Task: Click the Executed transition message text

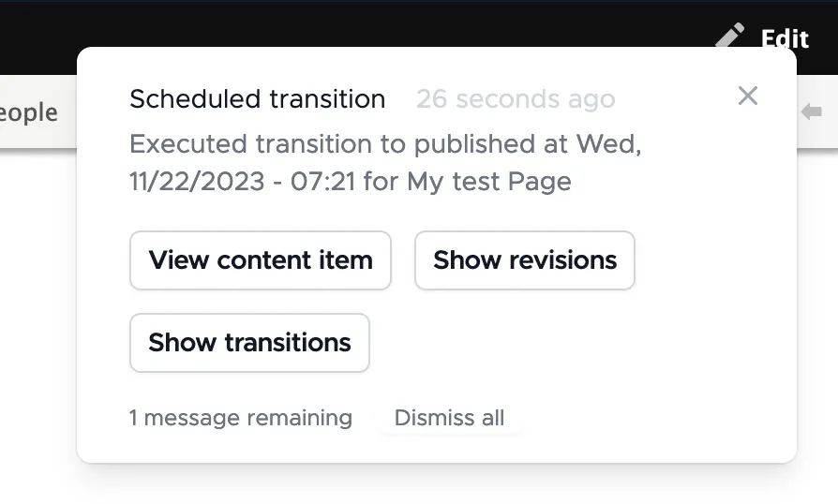Action: [x=385, y=163]
